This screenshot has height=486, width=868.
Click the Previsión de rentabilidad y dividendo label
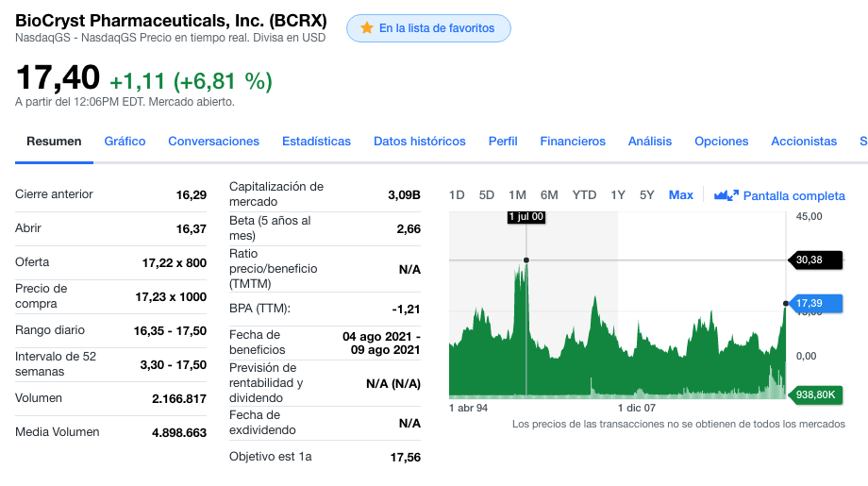266,383
